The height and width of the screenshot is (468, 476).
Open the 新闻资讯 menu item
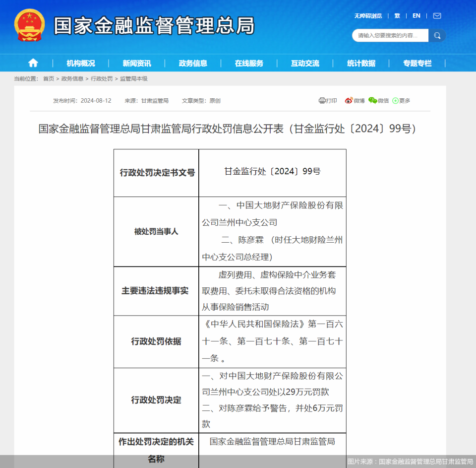136,63
